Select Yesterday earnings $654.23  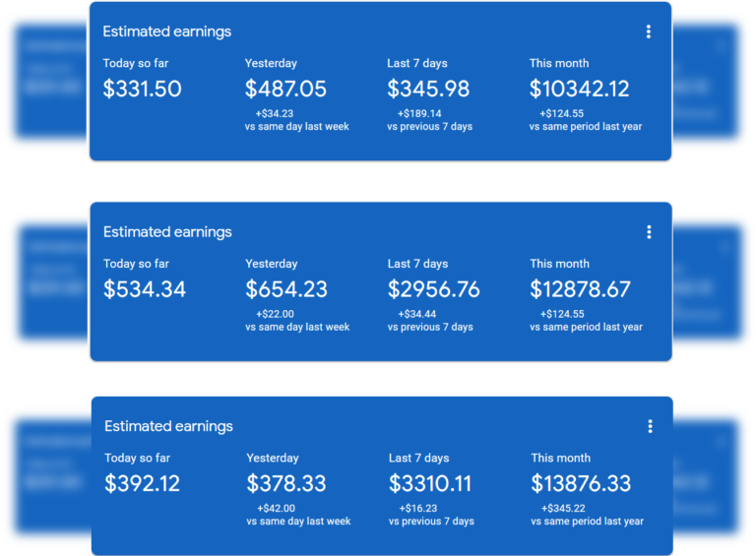click(x=286, y=289)
